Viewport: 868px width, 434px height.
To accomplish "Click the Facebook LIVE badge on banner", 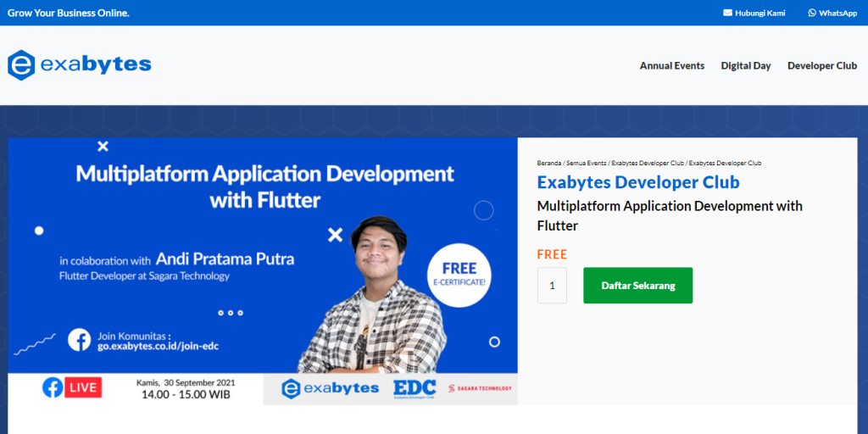I will (72, 387).
